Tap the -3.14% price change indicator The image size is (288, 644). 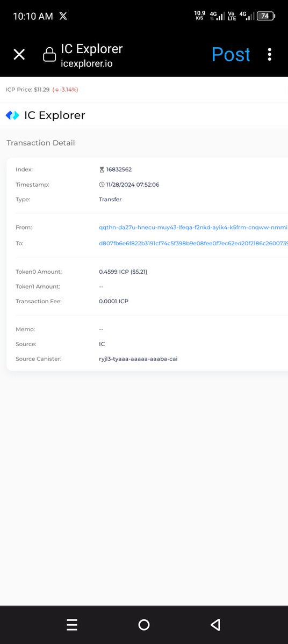pyautogui.click(x=65, y=90)
